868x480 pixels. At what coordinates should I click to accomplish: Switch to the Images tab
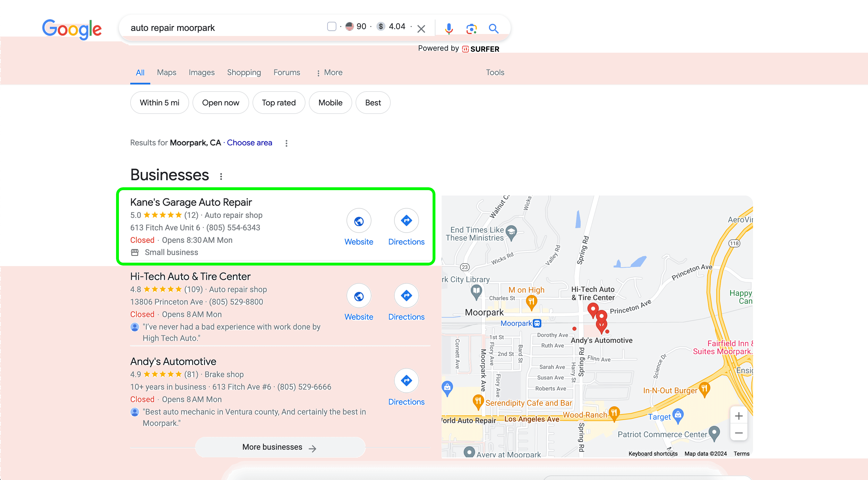202,73
